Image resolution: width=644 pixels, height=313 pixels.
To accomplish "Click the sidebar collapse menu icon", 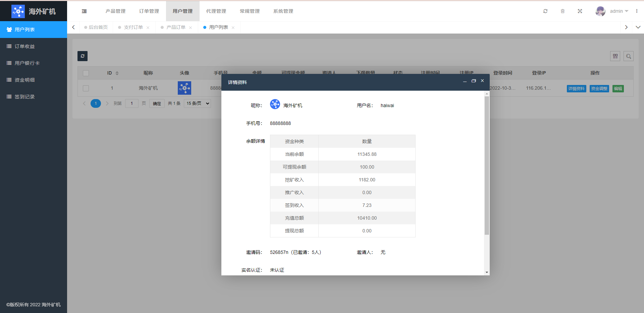I will point(84,11).
